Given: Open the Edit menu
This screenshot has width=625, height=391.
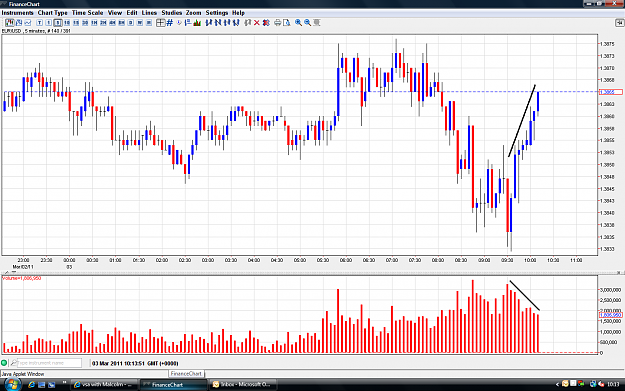Looking at the screenshot, I should click(132, 13).
